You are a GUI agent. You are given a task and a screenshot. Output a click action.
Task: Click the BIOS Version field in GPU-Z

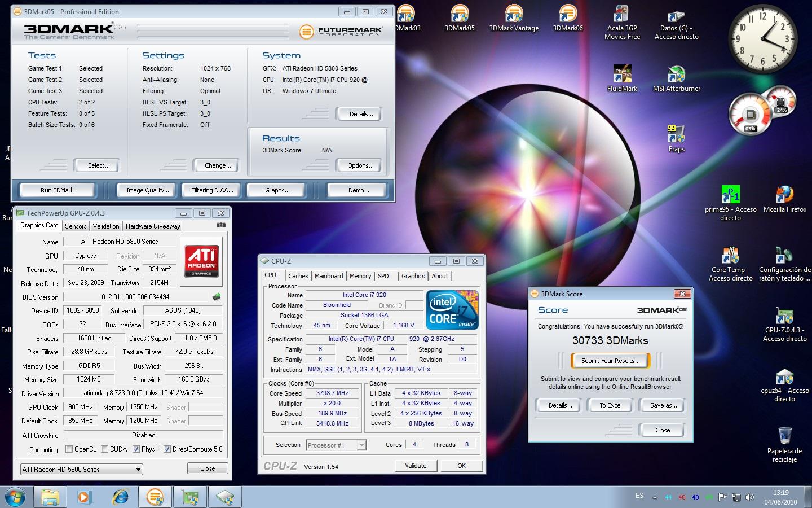coord(135,296)
